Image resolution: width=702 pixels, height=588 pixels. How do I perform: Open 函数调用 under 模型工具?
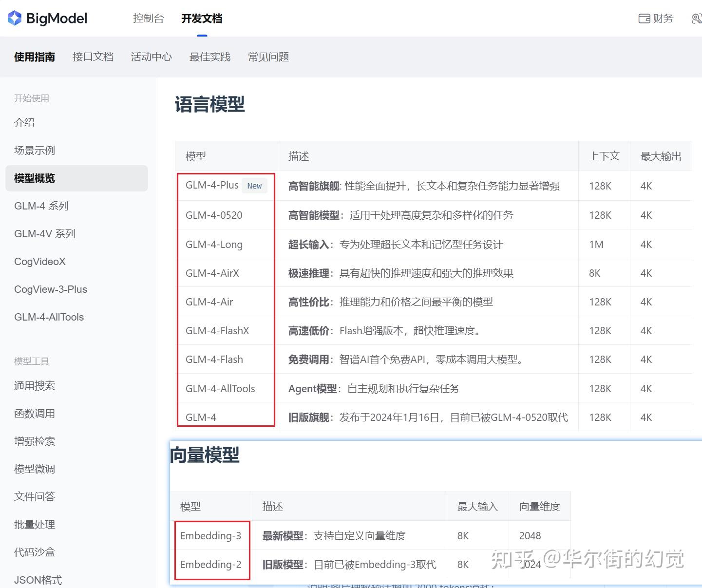coord(35,414)
